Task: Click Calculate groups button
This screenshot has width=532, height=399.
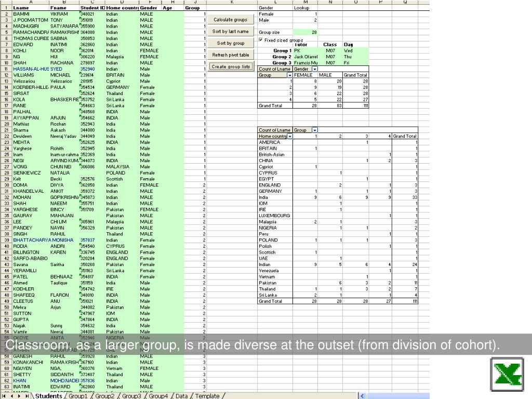Action: [x=230, y=20]
